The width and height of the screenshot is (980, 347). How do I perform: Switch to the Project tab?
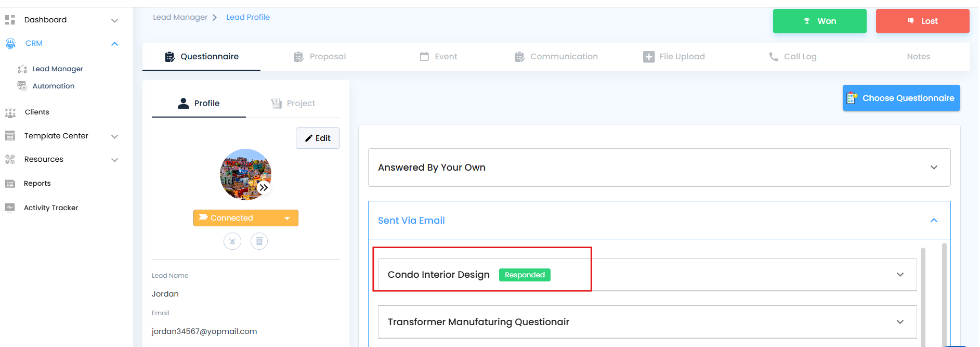[x=293, y=103]
